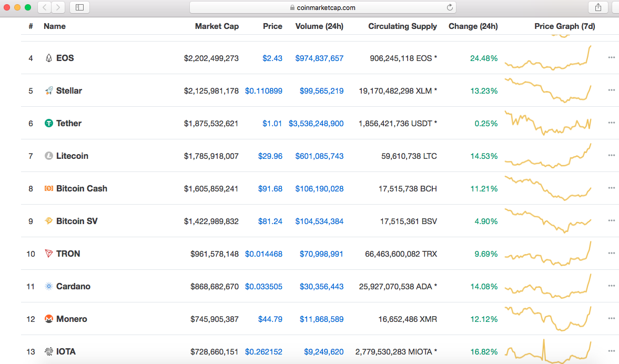Click the EOS price $2.43 link
Viewport: 619px width, 364px height.
click(x=272, y=58)
